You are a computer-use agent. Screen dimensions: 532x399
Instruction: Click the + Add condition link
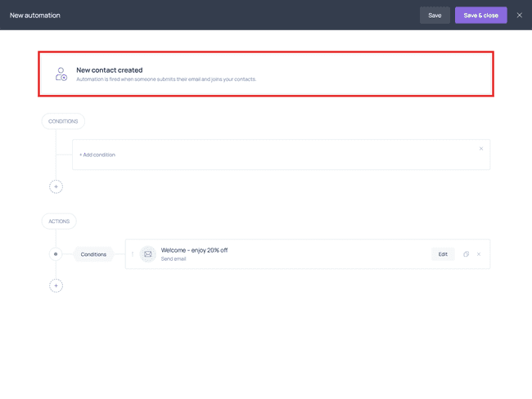[x=97, y=155]
